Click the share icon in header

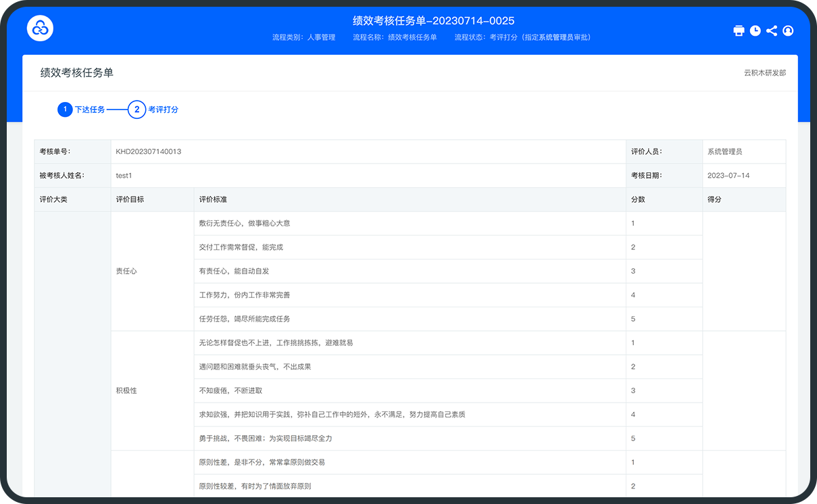(x=771, y=31)
